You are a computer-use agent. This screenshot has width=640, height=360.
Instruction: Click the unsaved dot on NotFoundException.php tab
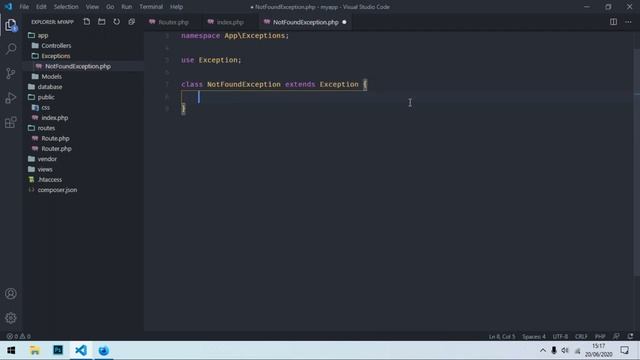click(x=344, y=22)
